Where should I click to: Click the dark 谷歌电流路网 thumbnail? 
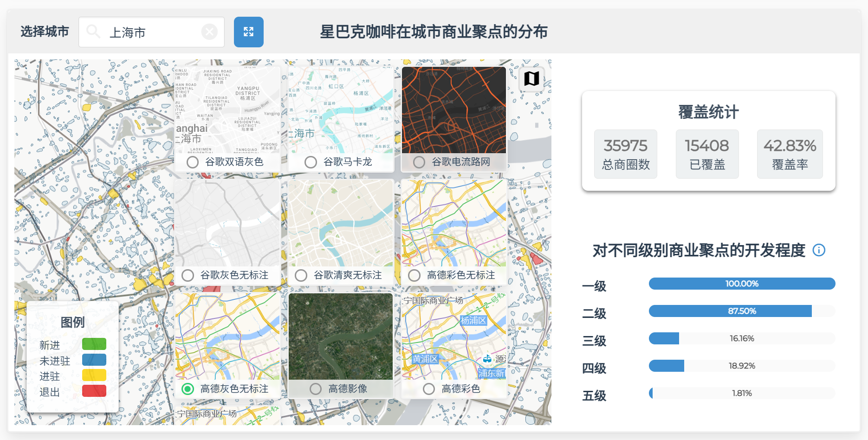[x=454, y=110]
